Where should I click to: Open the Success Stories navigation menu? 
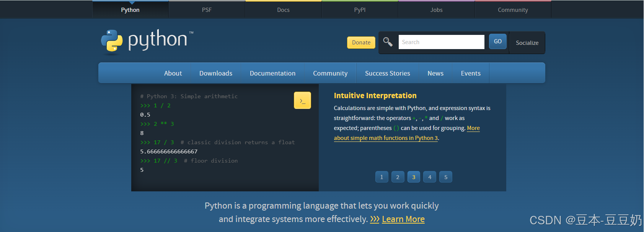click(388, 73)
